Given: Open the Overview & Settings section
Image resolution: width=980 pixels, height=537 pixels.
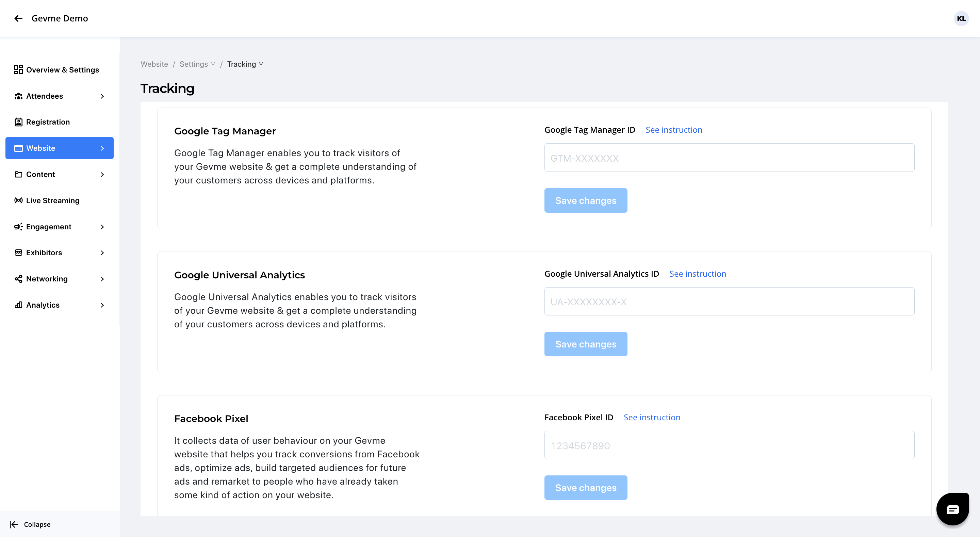Looking at the screenshot, I should click(62, 70).
